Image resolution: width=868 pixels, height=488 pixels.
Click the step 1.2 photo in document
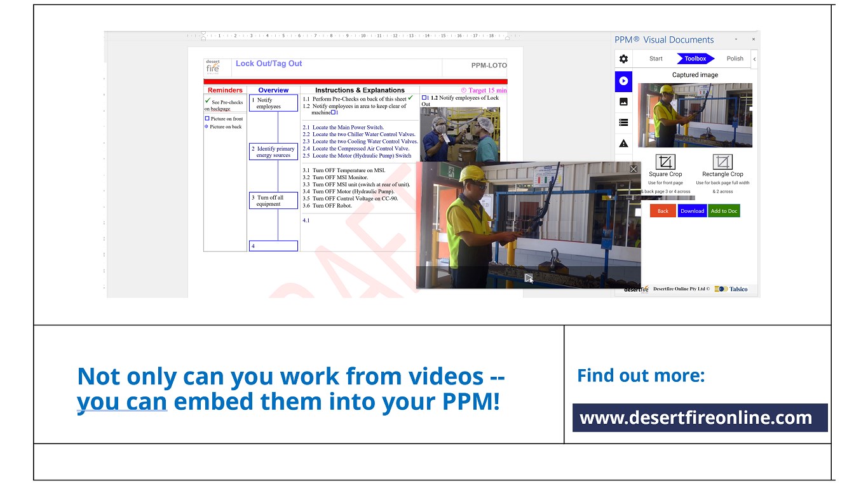click(x=460, y=134)
